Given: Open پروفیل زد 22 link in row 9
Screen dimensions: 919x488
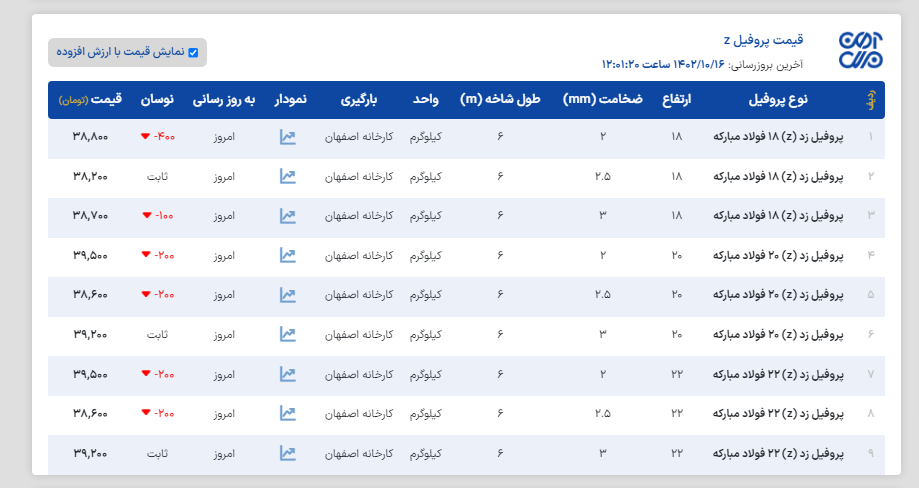Looking at the screenshot, I should 777,453.
